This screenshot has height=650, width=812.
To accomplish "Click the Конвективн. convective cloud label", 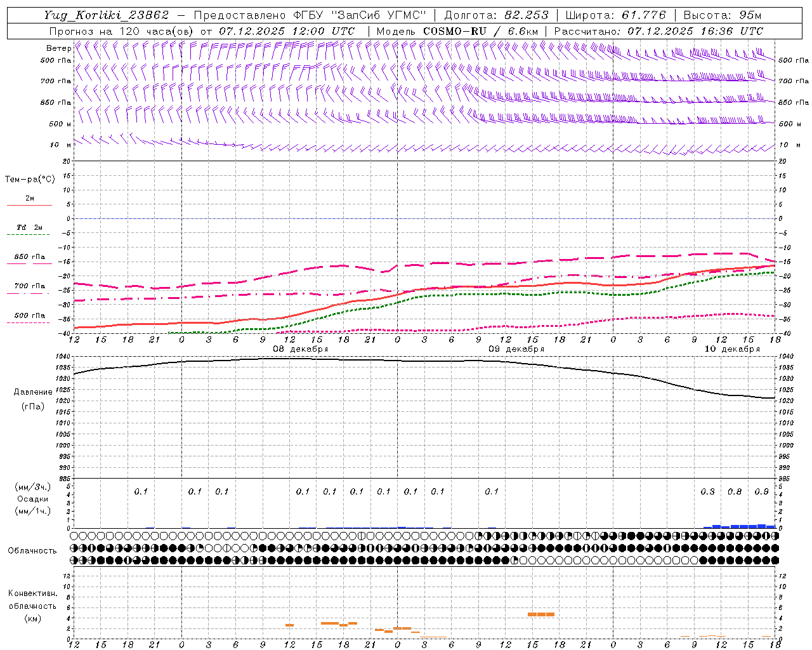I will click(32, 593).
